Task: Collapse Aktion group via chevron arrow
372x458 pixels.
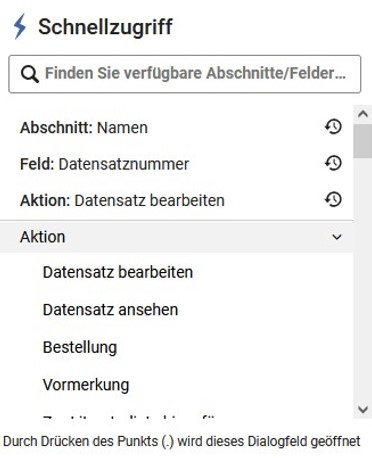Action: (337, 237)
